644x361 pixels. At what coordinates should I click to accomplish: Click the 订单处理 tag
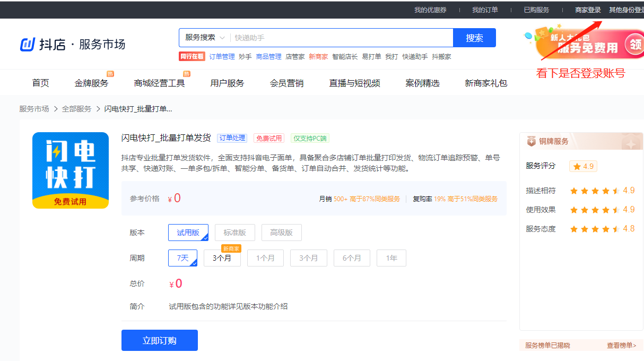[232, 138]
